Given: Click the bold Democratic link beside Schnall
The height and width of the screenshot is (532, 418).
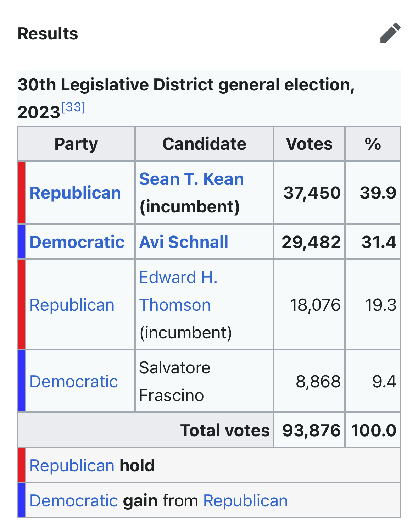Looking at the screenshot, I should coord(77,242).
